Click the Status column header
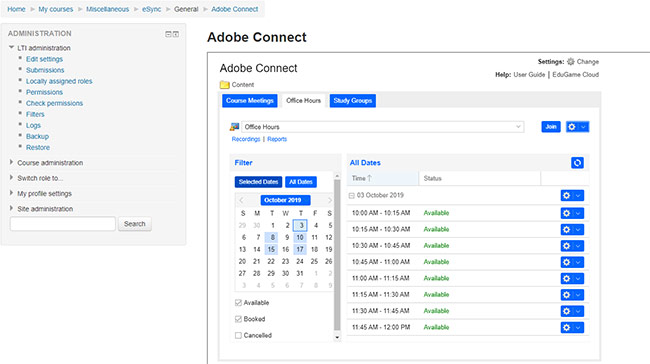Viewport: 650px width, 364px height. pos(480,179)
